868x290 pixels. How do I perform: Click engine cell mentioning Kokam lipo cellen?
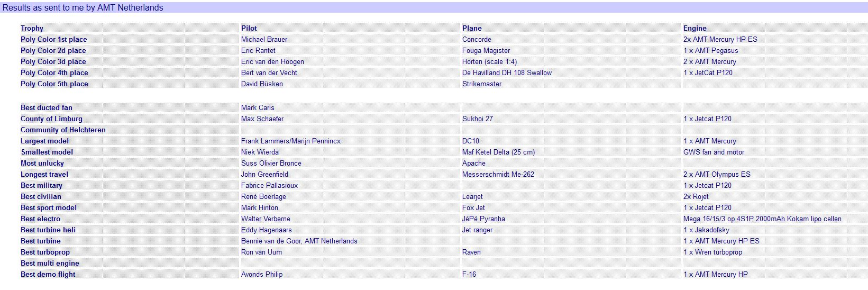762,219
